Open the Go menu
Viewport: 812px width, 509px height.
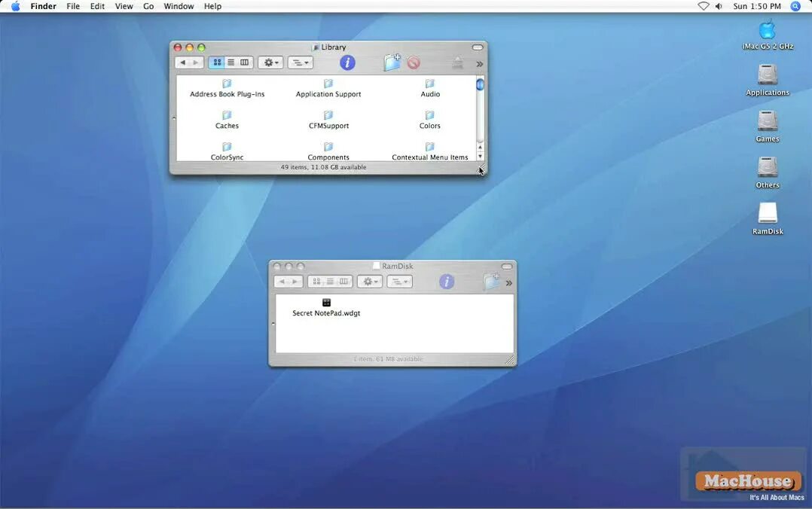click(x=148, y=6)
